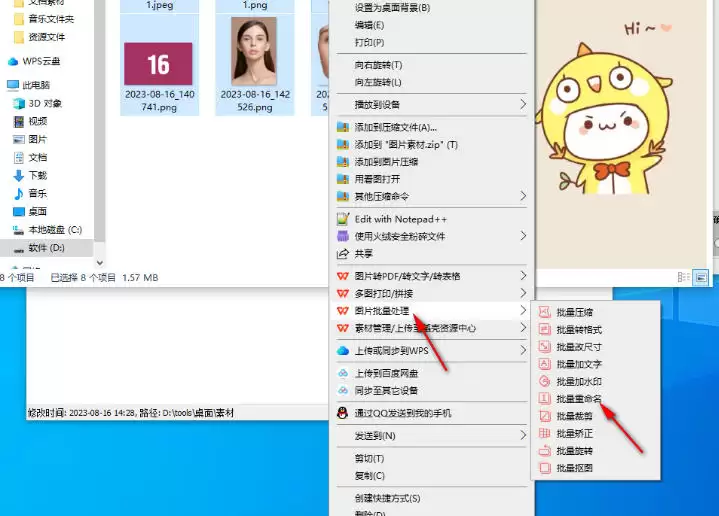Open Edit with Notepad++ entry
The height and width of the screenshot is (516, 719).
pos(431,219)
